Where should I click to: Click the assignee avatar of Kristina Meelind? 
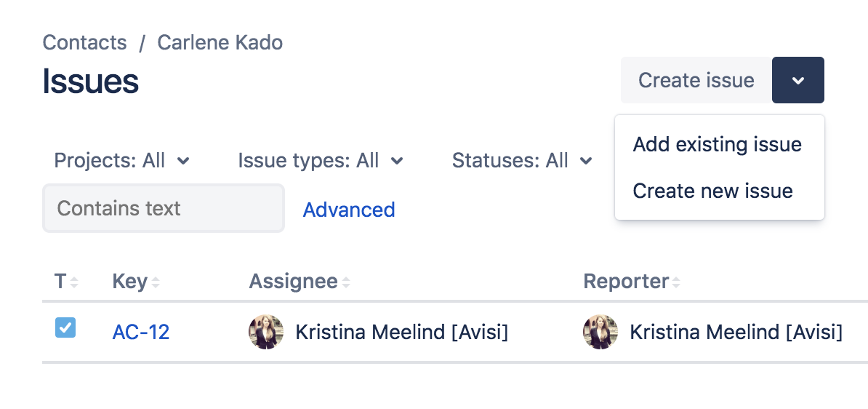[x=266, y=332]
